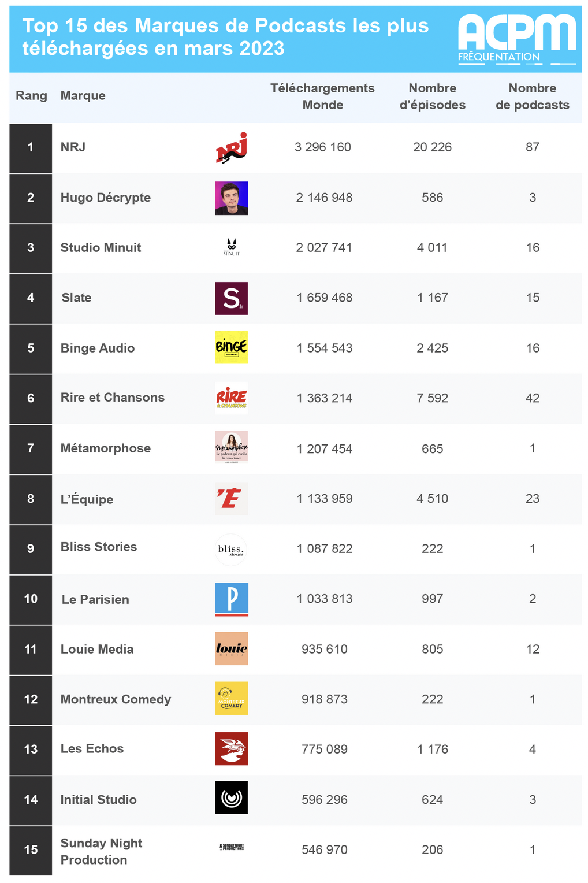Click the Bliss Stories round logo
Screen dimensions: 588x883
232,549
